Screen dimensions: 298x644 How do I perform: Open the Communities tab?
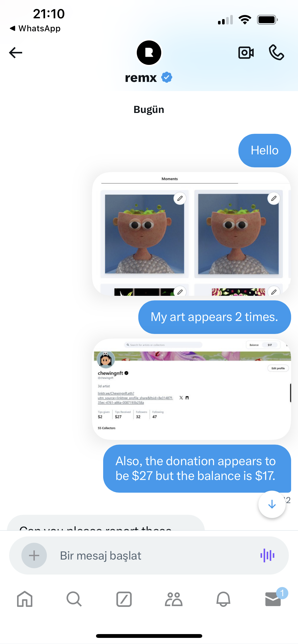pyautogui.click(x=174, y=599)
